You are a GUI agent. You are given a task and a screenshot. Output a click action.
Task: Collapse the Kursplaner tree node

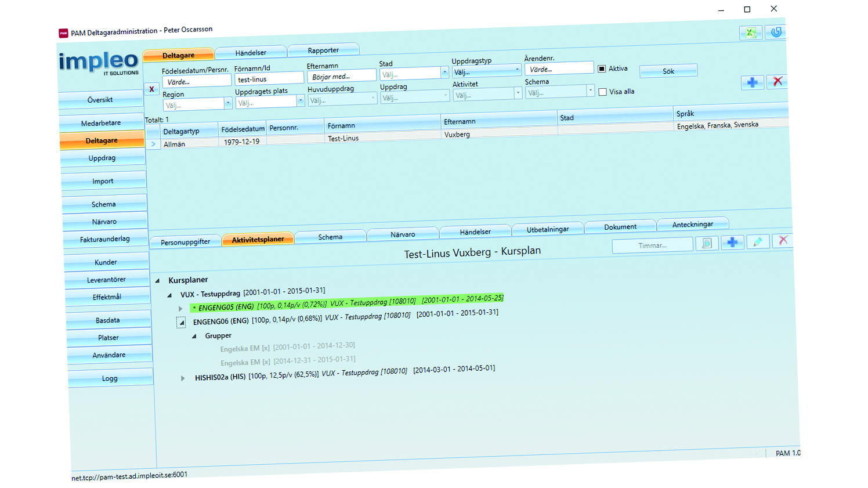coord(157,281)
